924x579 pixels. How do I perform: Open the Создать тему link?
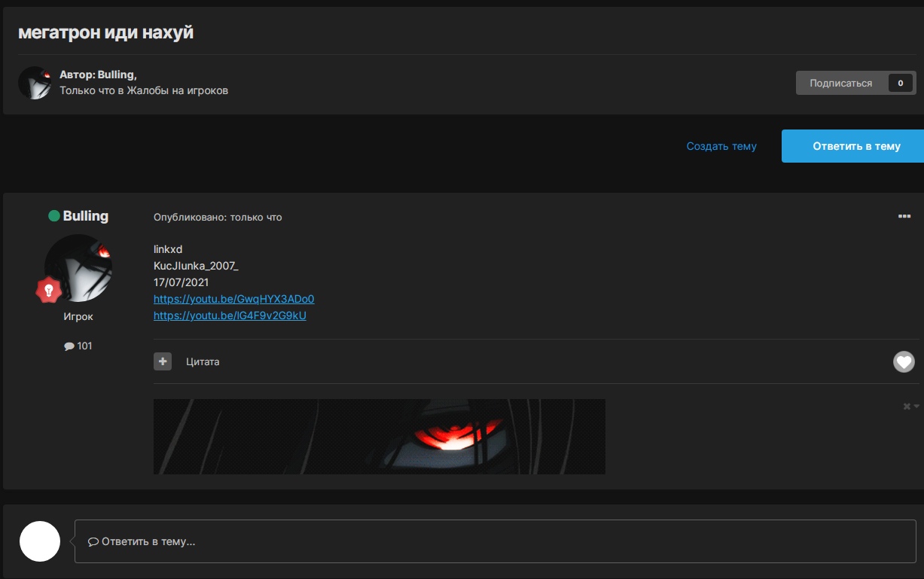tap(721, 146)
